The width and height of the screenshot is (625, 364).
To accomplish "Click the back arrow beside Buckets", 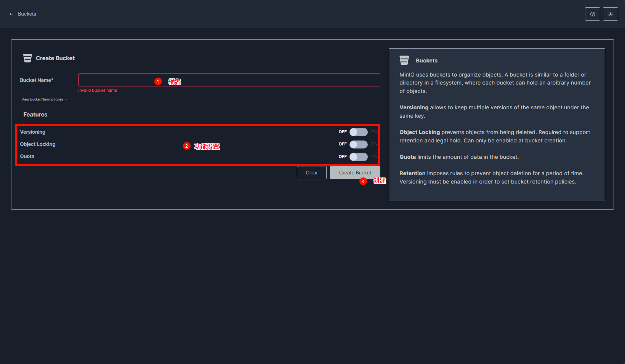I will pos(11,14).
